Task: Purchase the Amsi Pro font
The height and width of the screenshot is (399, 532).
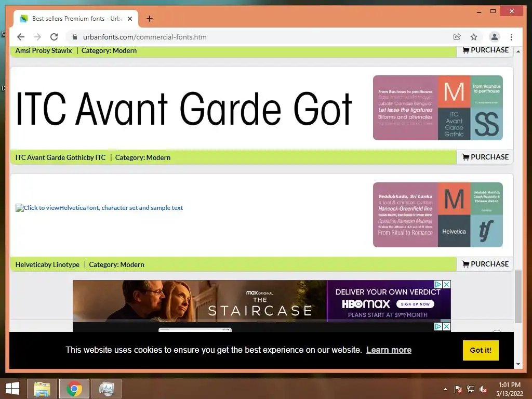Action: (485, 50)
